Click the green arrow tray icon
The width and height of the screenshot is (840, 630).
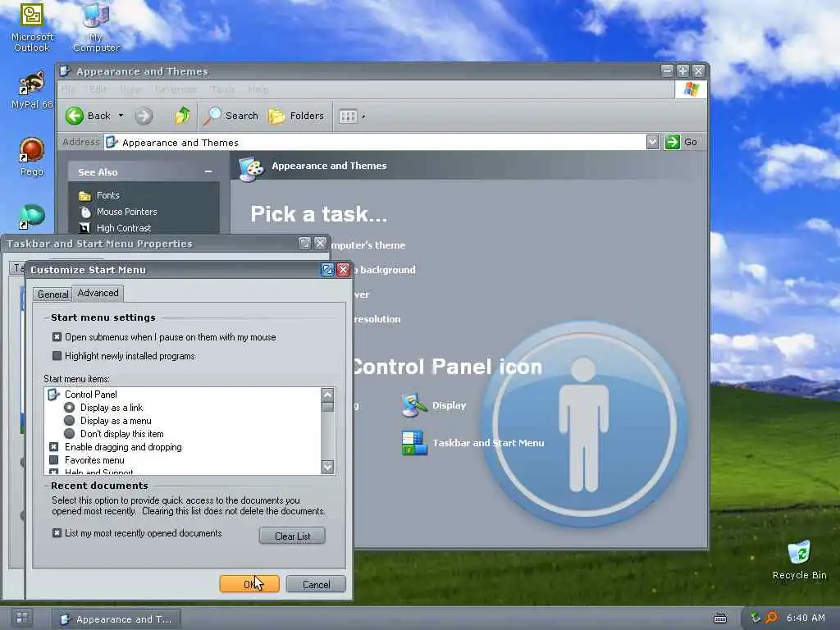(756, 618)
